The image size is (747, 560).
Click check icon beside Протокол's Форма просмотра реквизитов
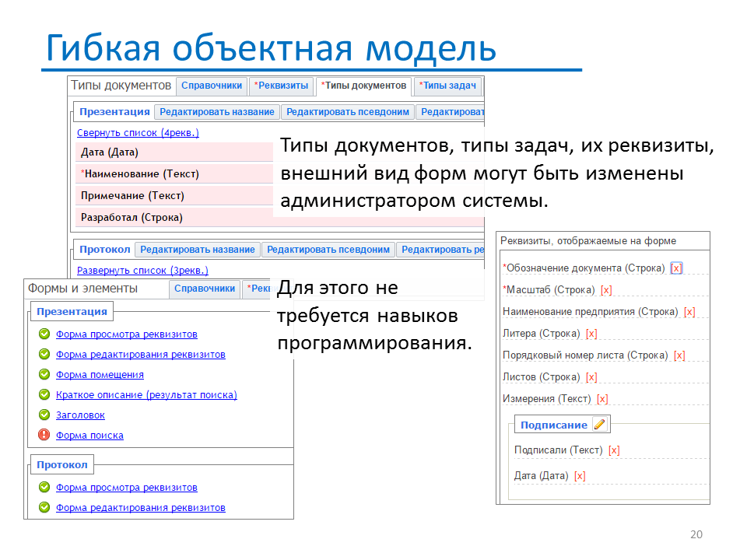click(x=44, y=487)
